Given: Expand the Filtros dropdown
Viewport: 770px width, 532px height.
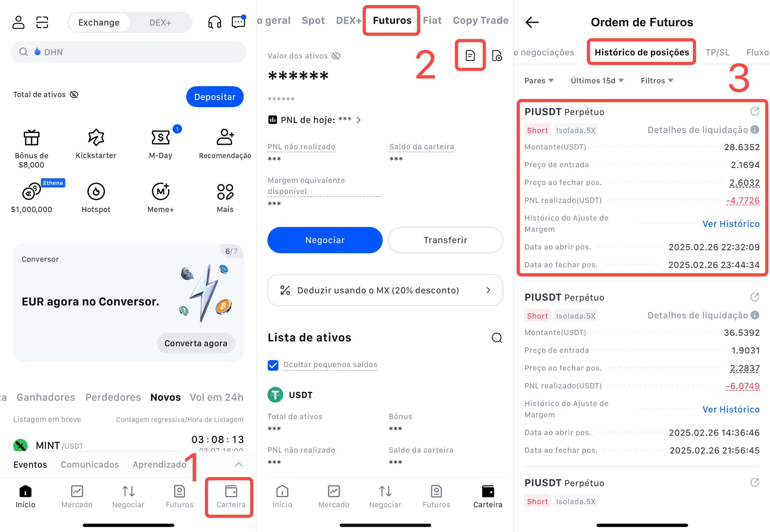Looking at the screenshot, I should point(657,81).
